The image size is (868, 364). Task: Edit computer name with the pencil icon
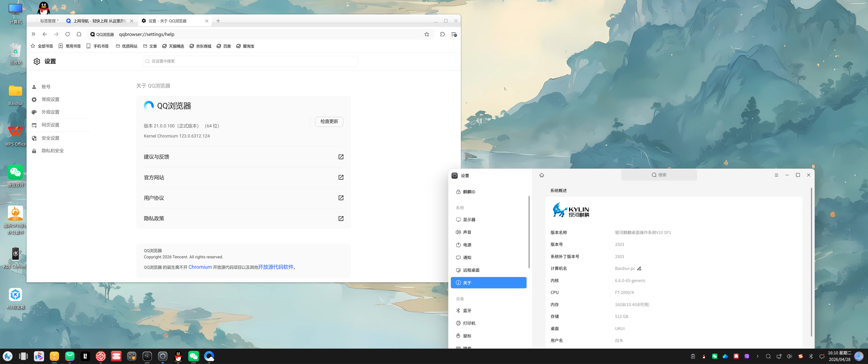point(639,269)
